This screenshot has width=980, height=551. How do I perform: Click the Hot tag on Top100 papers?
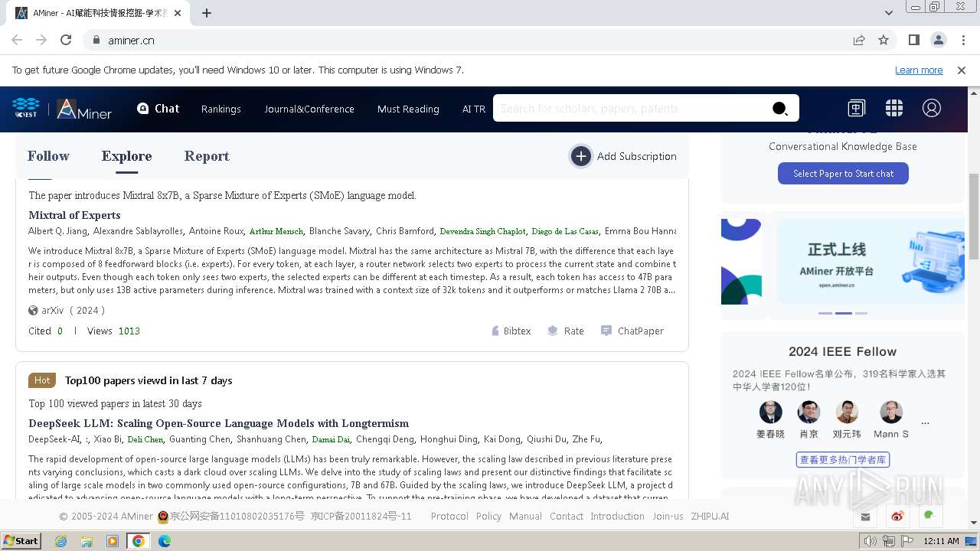pos(42,380)
